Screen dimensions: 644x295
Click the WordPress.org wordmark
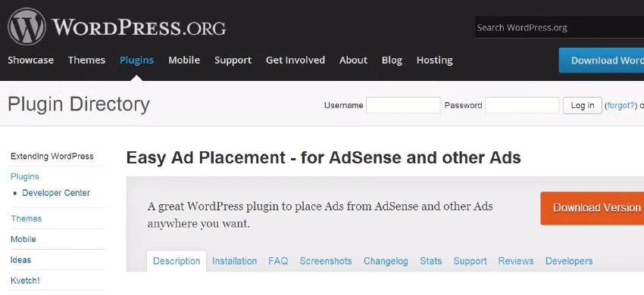point(139,27)
